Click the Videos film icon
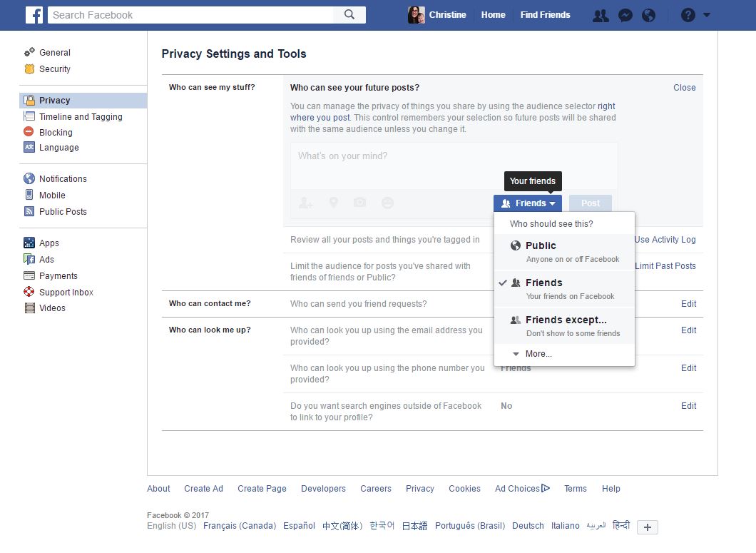This screenshot has width=756, height=553. pos(29,308)
